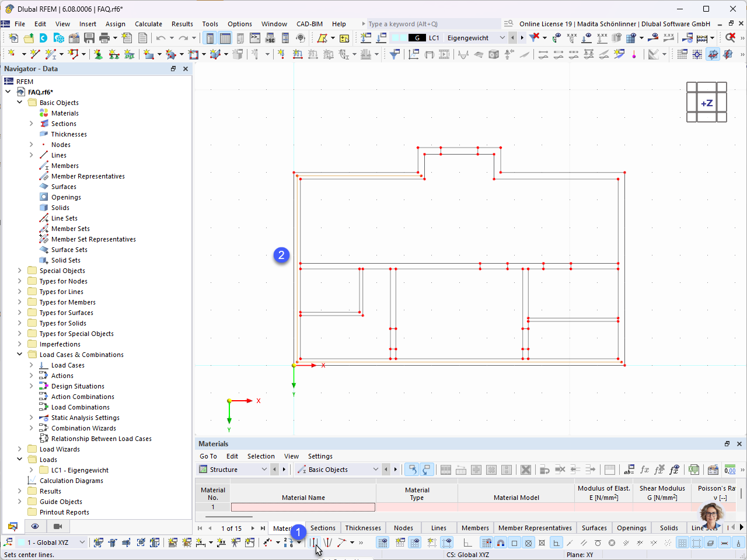Open the script console icon in toolbar

coord(255,38)
